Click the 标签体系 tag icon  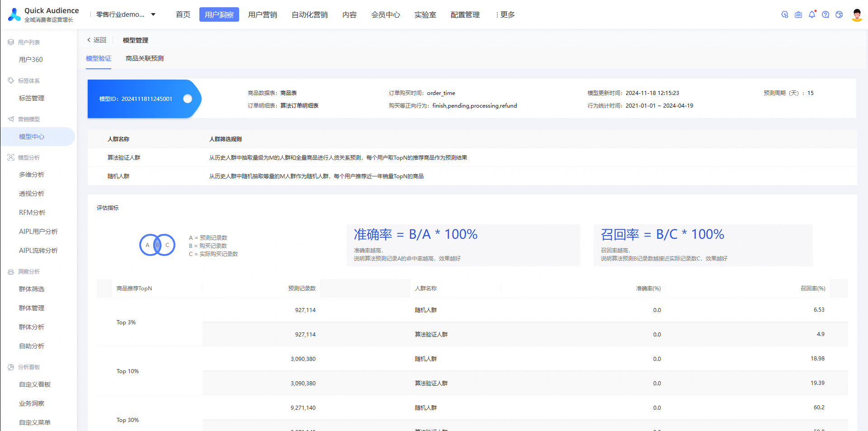pos(11,81)
